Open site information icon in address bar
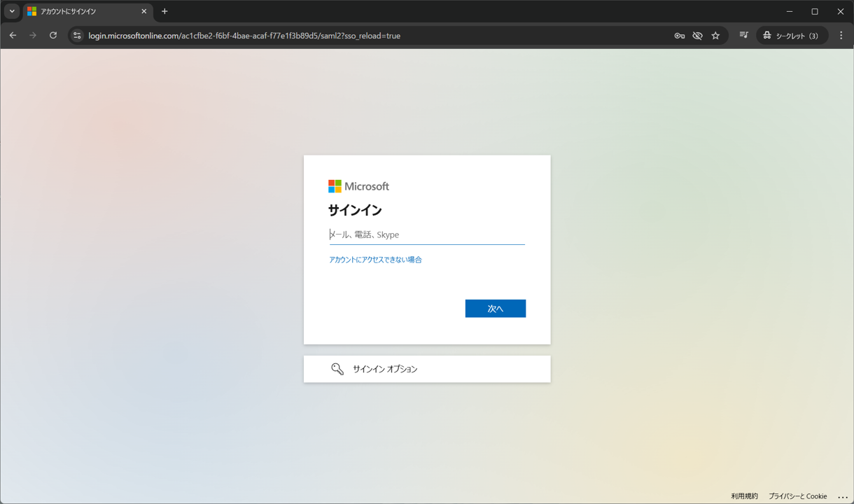The image size is (854, 504). pos(77,36)
